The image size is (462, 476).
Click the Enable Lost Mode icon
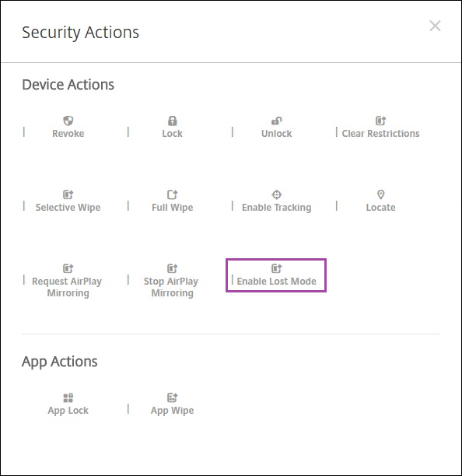[x=277, y=268]
